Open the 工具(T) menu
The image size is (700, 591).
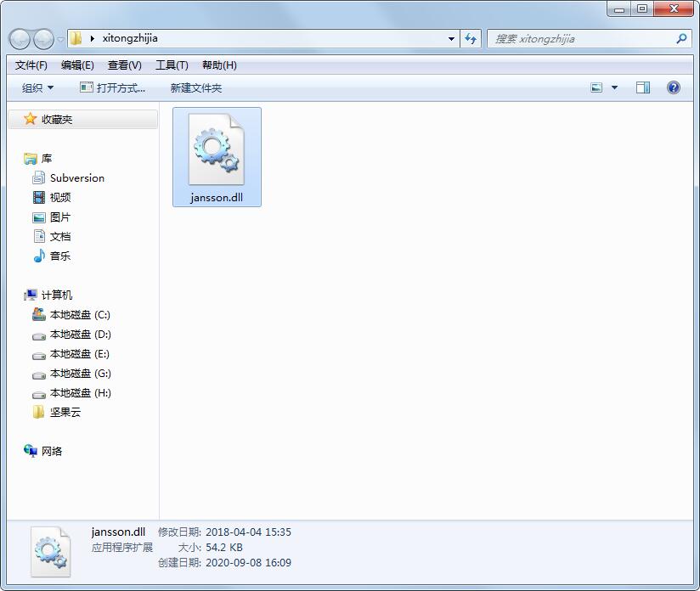[x=172, y=65]
